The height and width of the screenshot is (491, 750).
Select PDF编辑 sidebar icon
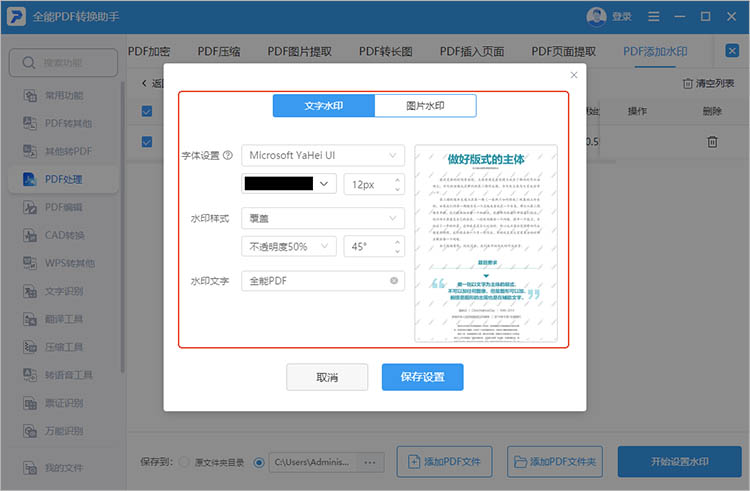[x=30, y=207]
